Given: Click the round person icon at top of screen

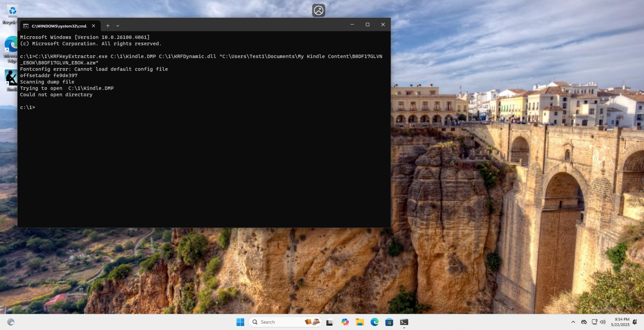Looking at the screenshot, I should [x=318, y=10].
